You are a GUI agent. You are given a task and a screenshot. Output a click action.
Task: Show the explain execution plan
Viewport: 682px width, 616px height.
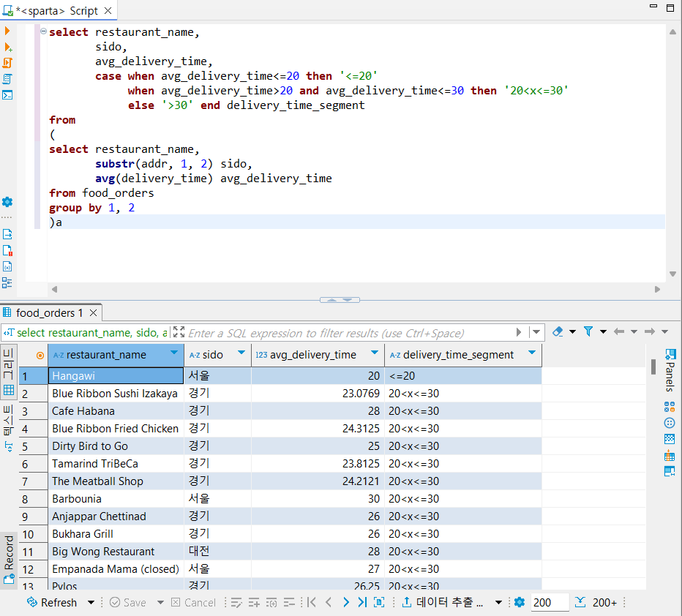[x=7, y=79]
